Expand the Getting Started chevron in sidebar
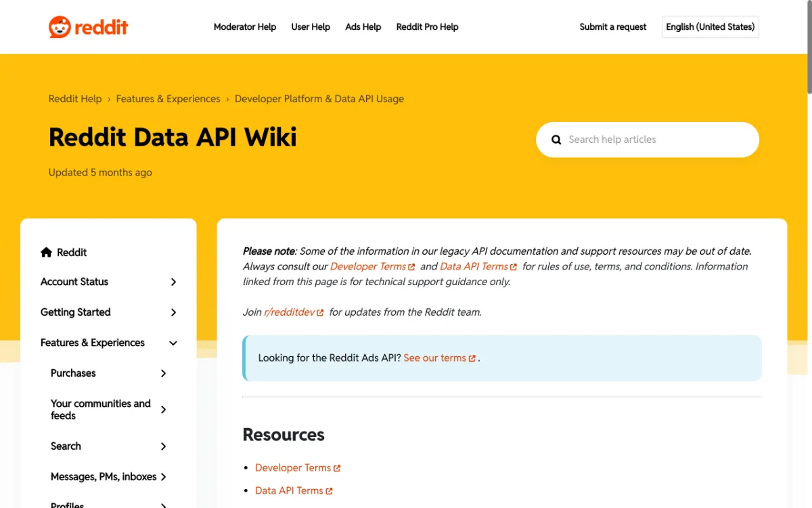The image size is (812, 508). coord(173,312)
